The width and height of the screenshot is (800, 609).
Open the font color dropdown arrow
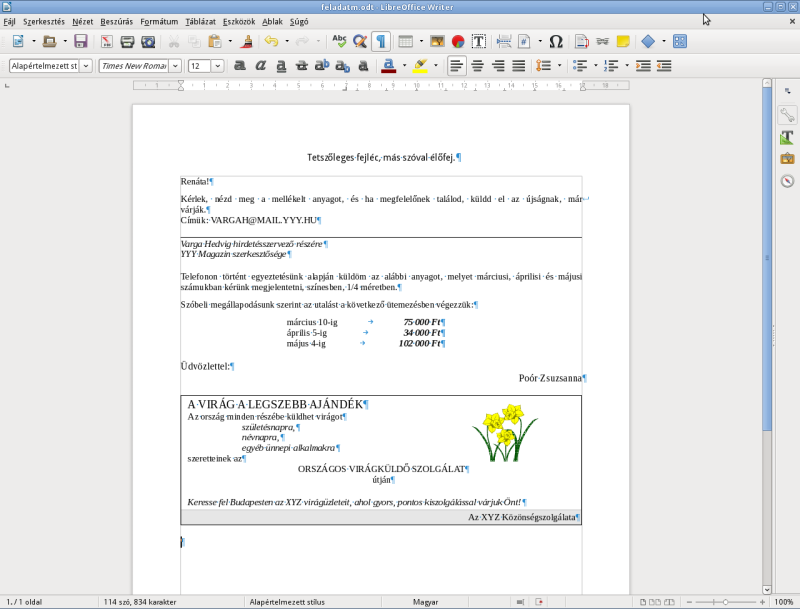point(404,66)
